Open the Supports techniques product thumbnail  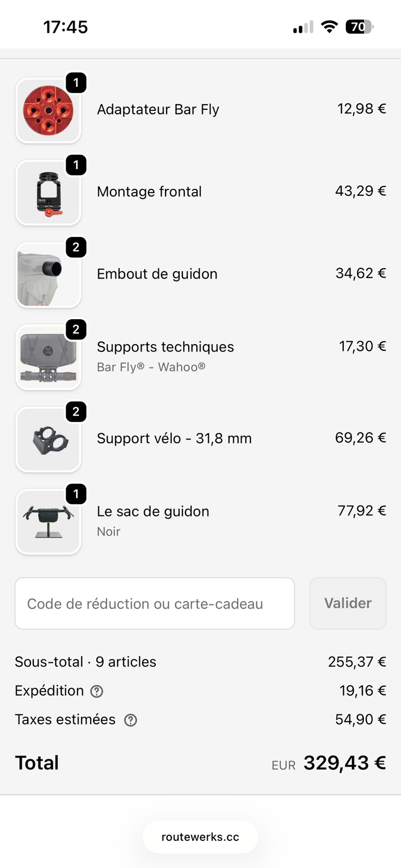click(48, 357)
